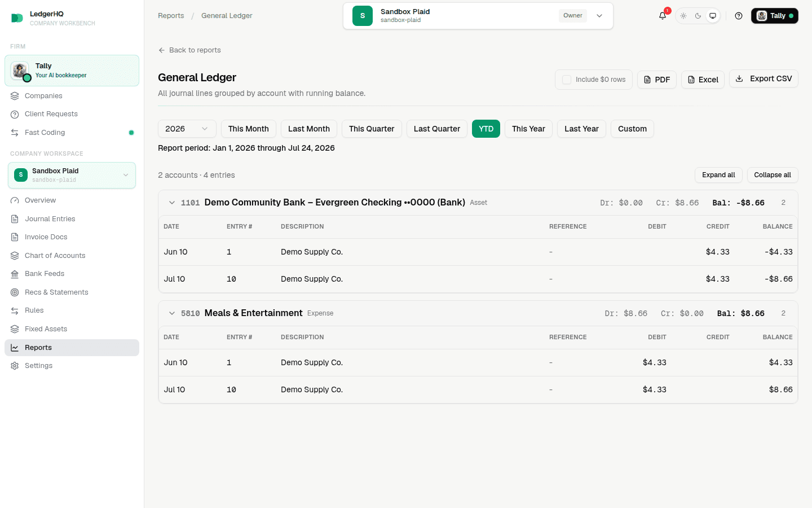812x508 pixels.
Task: Click Jul 10 entry 10 under account 1101
Action: click(478, 279)
